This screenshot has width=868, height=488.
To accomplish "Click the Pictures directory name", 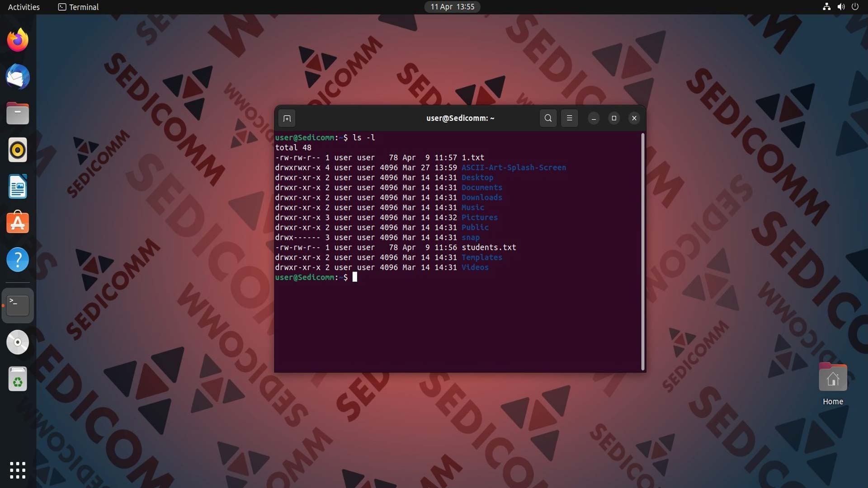I will (480, 217).
